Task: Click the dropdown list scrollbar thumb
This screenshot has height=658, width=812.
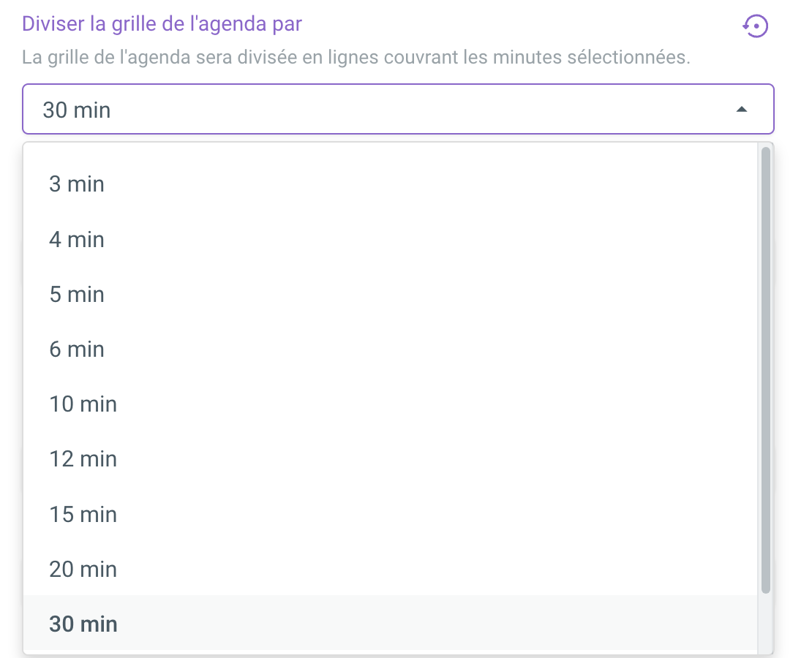Action: (765, 366)
